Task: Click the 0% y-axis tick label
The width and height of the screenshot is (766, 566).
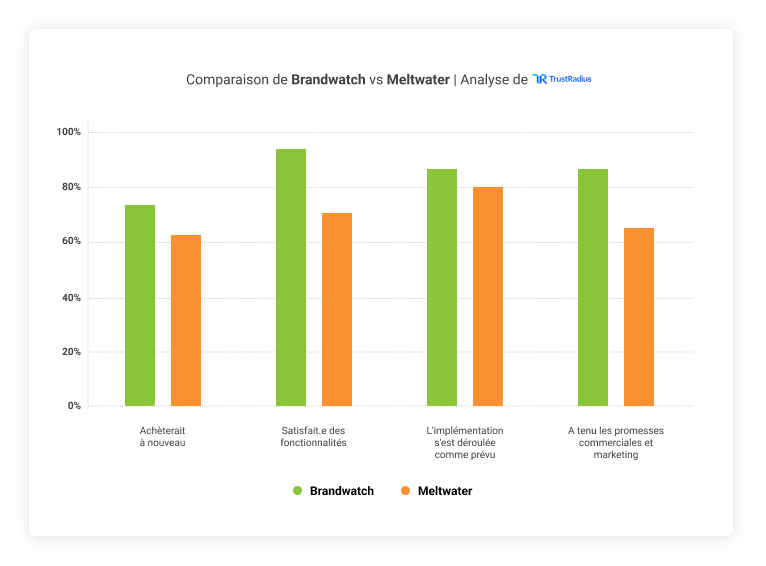Action: point(74,406)
